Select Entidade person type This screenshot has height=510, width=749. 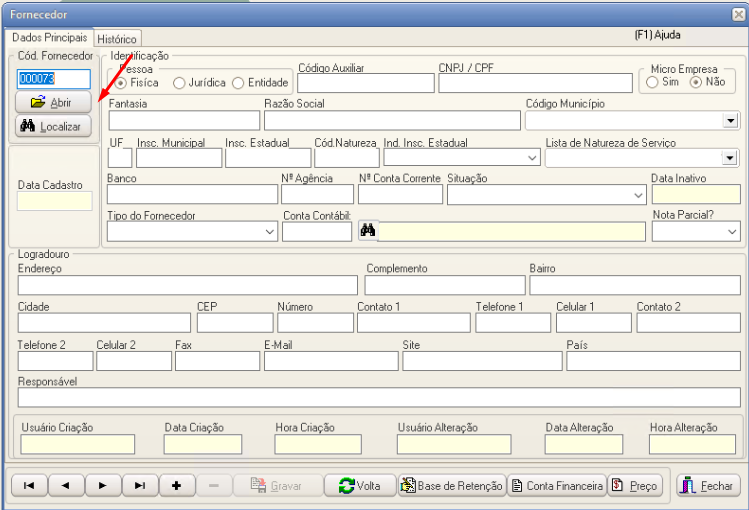(238, 83)
